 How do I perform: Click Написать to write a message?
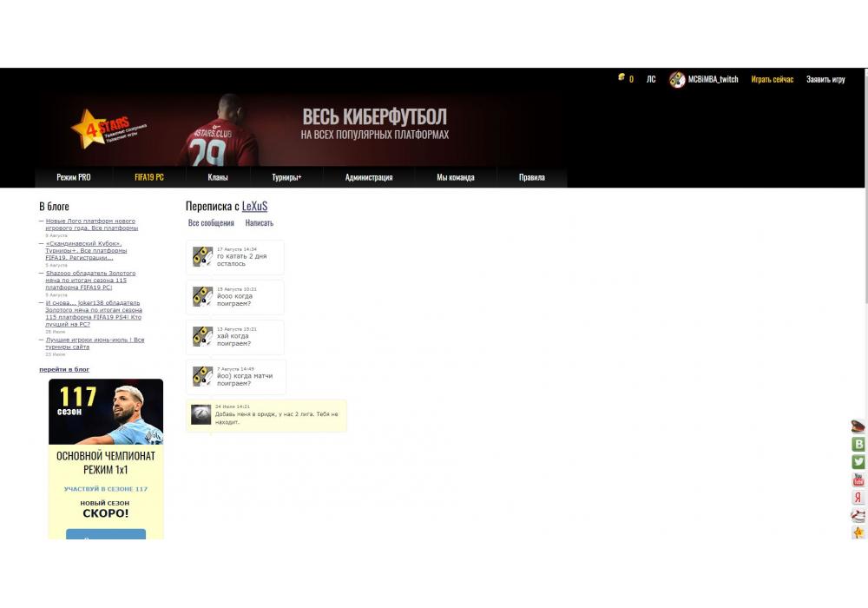[260, 223]
